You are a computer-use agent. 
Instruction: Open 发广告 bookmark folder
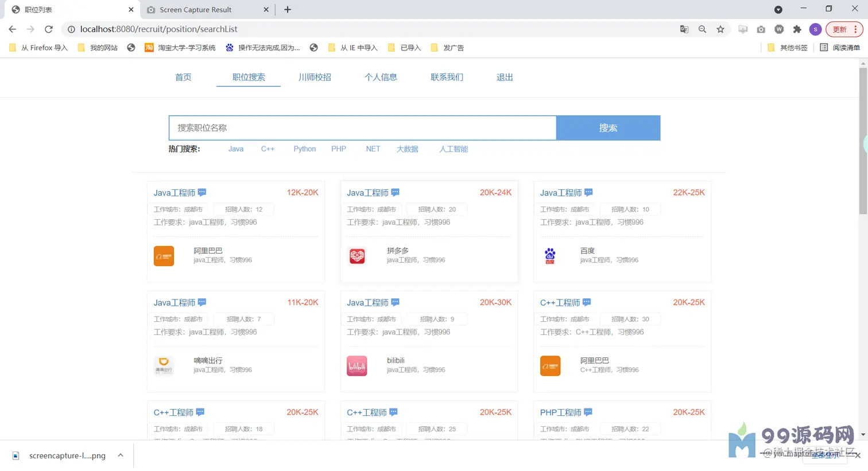[447, 48]
